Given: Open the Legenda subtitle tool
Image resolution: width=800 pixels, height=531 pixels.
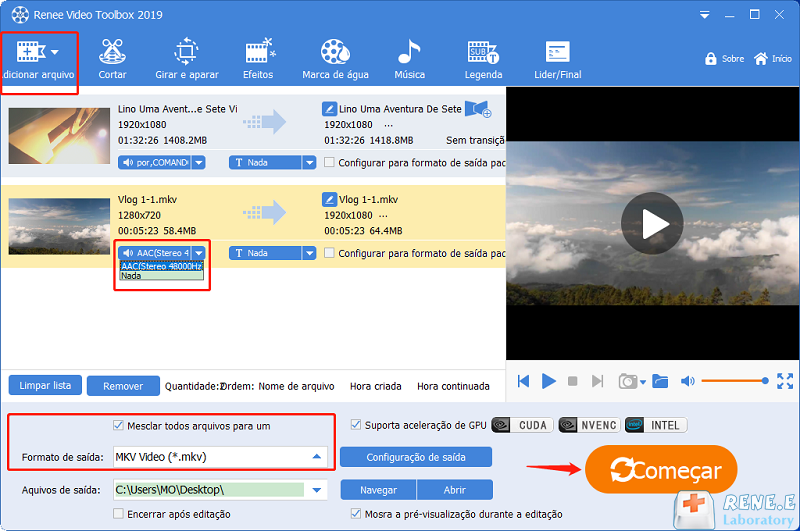Looking at the screenshot, I should click(x=483, y=60).
